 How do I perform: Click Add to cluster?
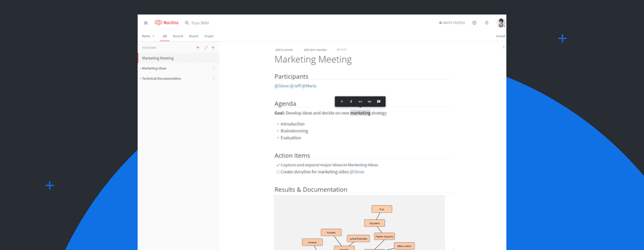point(284,50)
